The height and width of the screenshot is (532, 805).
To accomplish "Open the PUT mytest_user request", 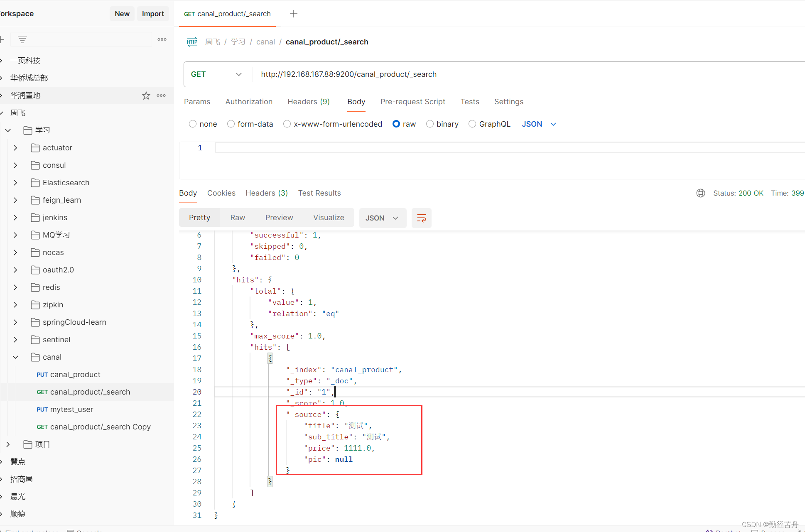I will point(71,409).
